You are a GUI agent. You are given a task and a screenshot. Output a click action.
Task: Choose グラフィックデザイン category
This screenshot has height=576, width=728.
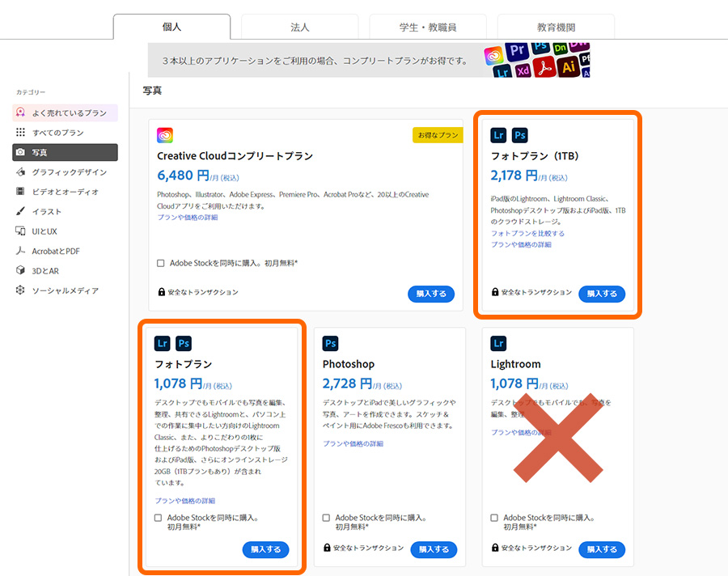click(65, 172)
